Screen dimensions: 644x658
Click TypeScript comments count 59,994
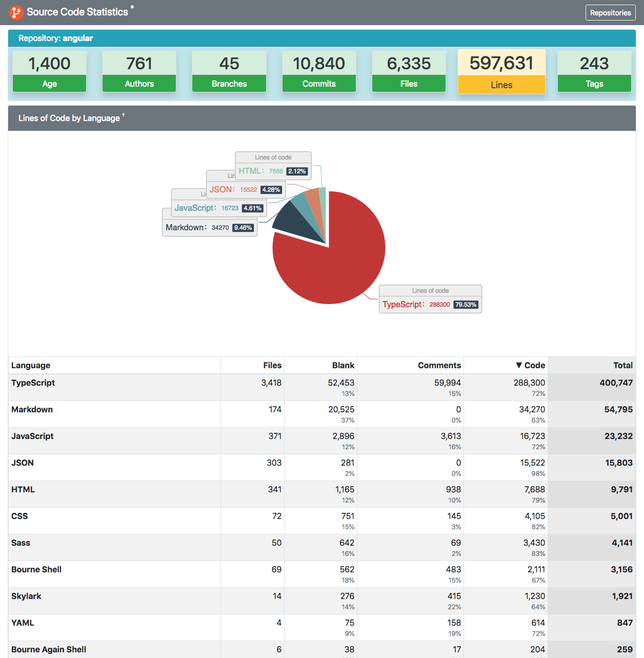point(448,383)
